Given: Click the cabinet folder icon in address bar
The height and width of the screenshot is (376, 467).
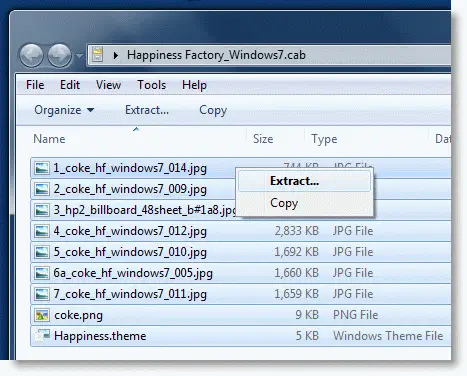Looking at the screenshot, I should 97,55.
